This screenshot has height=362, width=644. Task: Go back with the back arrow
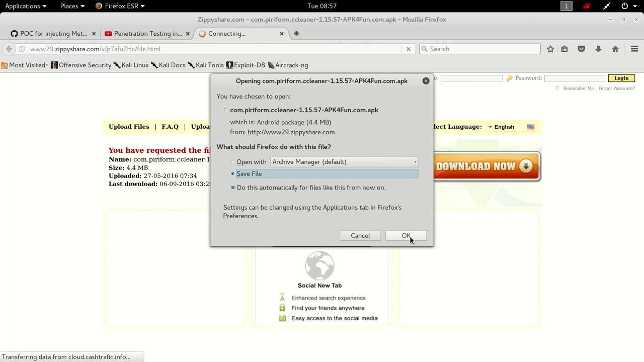coord(9,49)
